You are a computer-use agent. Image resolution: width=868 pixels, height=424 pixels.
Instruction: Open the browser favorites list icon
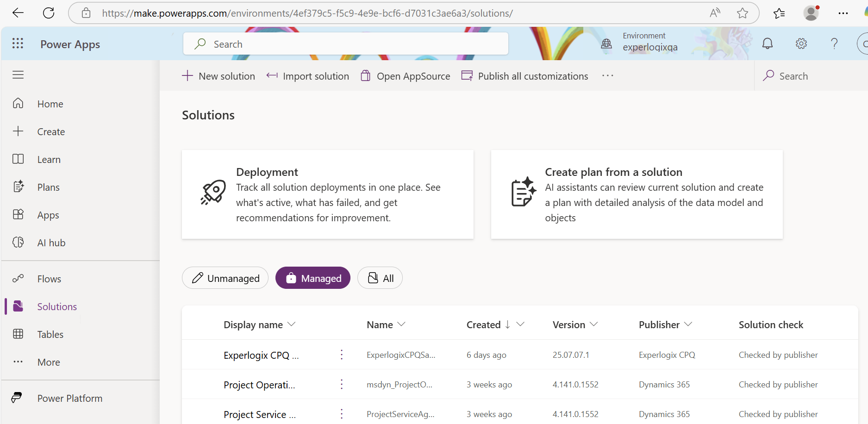coord(779,13)
